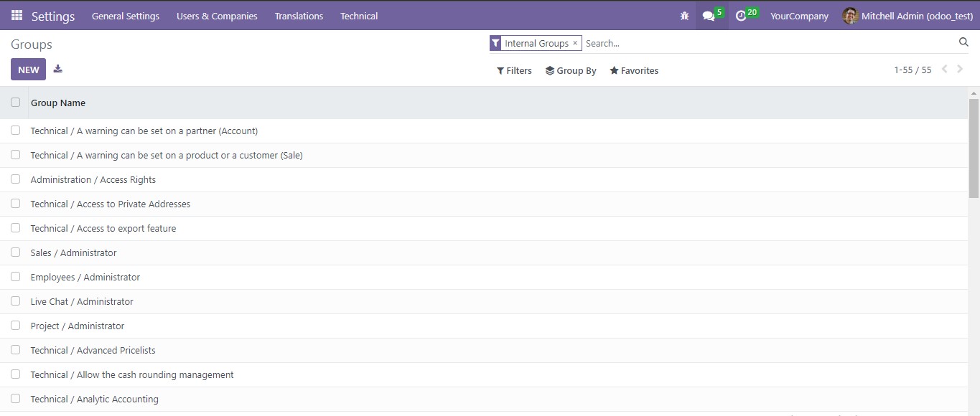Open the General Settings menu
Screen dimensions: 980x416
[x=126, y=16]
